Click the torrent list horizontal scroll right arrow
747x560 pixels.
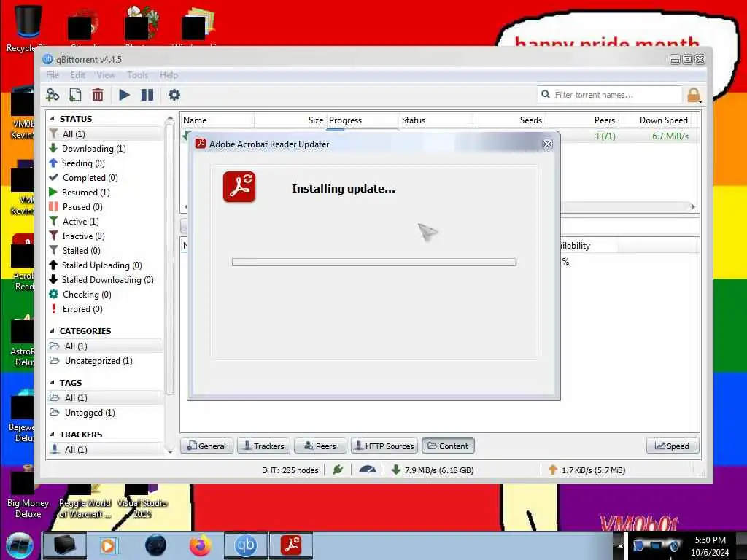click(694, 206)
